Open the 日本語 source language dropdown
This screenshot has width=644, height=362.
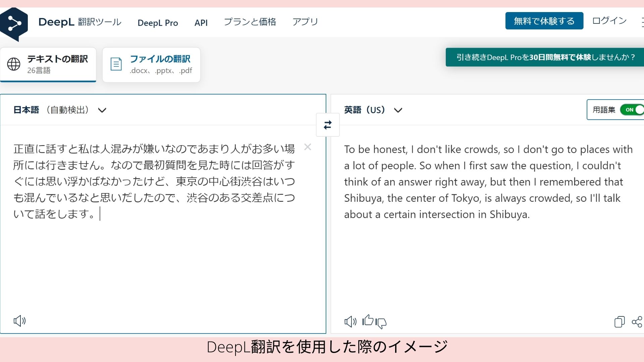point(60,110)
